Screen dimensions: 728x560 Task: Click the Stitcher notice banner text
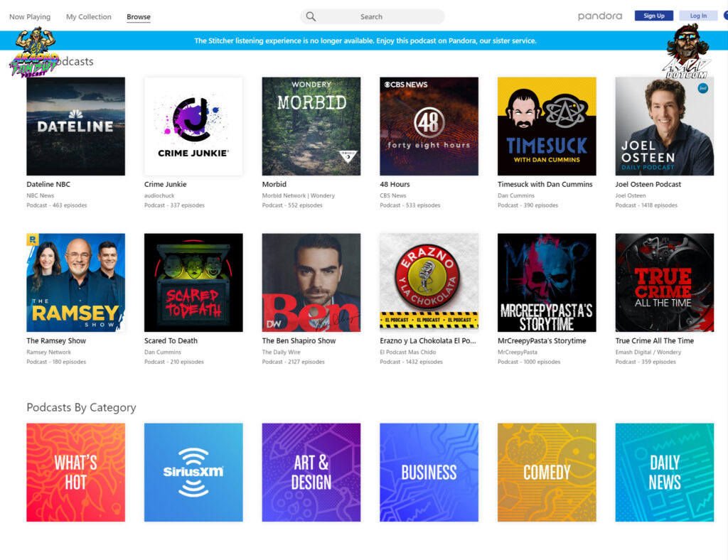coord(365,41)
